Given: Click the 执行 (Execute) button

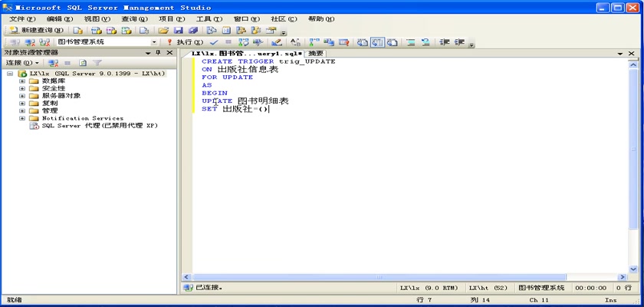Looking at the screenshot, I should click(185, 42).
